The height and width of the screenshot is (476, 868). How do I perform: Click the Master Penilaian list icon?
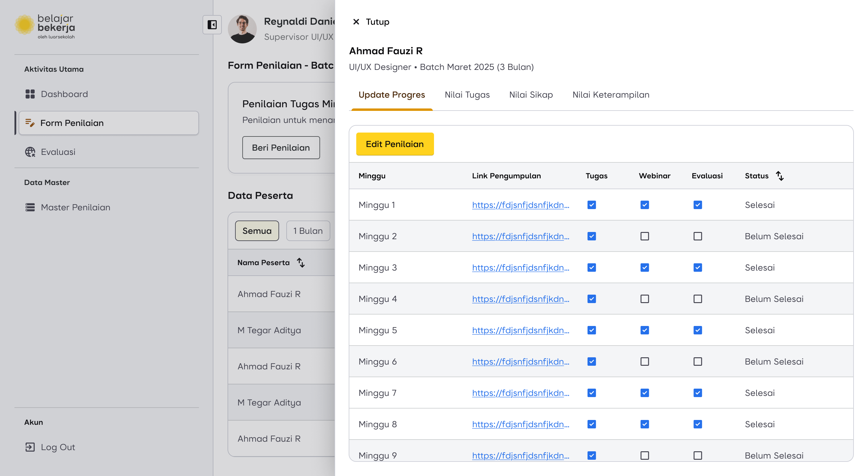30,207
